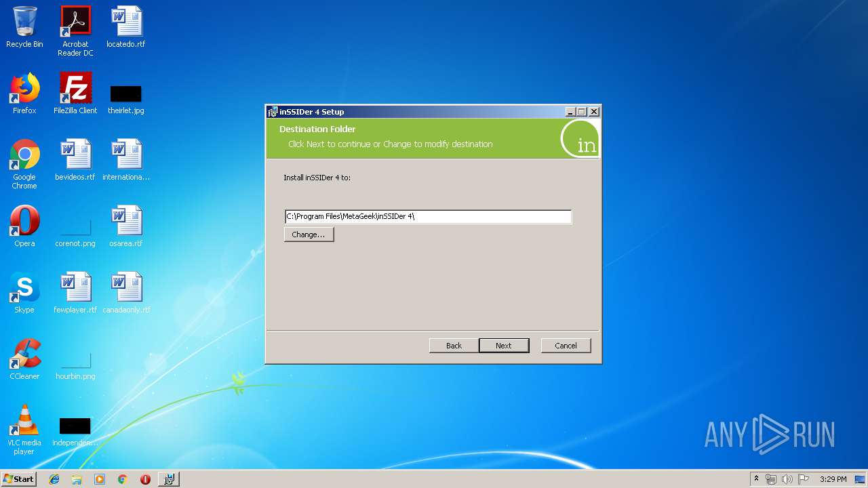Launch CCleaner desktop shortcut

click(24, 359)
